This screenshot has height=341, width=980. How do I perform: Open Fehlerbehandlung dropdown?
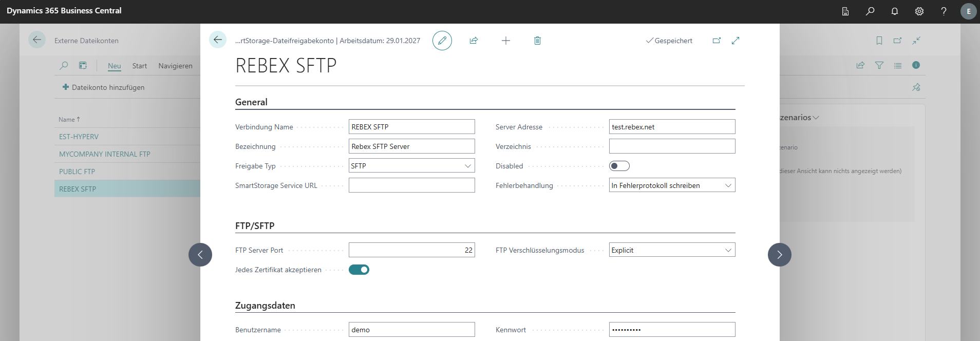click(672, 185)
